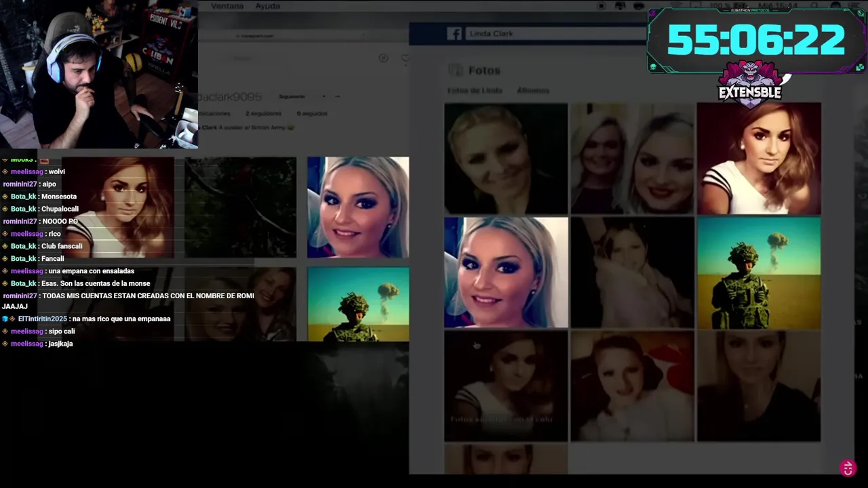Click the message "Esas. Son las cuentas de la monse"
The height and width of the screenshot is (488, 868).
click(96, 283)
